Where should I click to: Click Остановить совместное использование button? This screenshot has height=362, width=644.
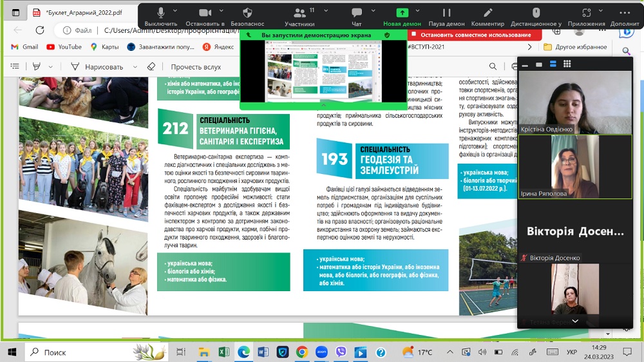(x=475, y=35)
